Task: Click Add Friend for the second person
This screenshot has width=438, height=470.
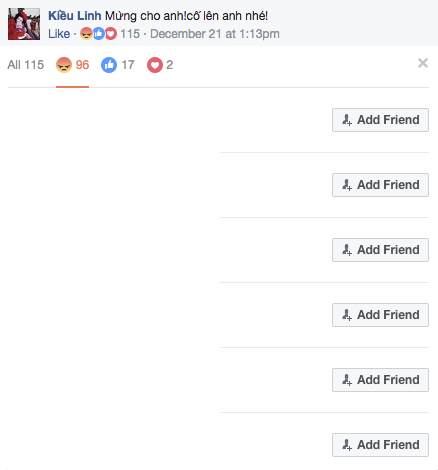Action: point(380,185)
